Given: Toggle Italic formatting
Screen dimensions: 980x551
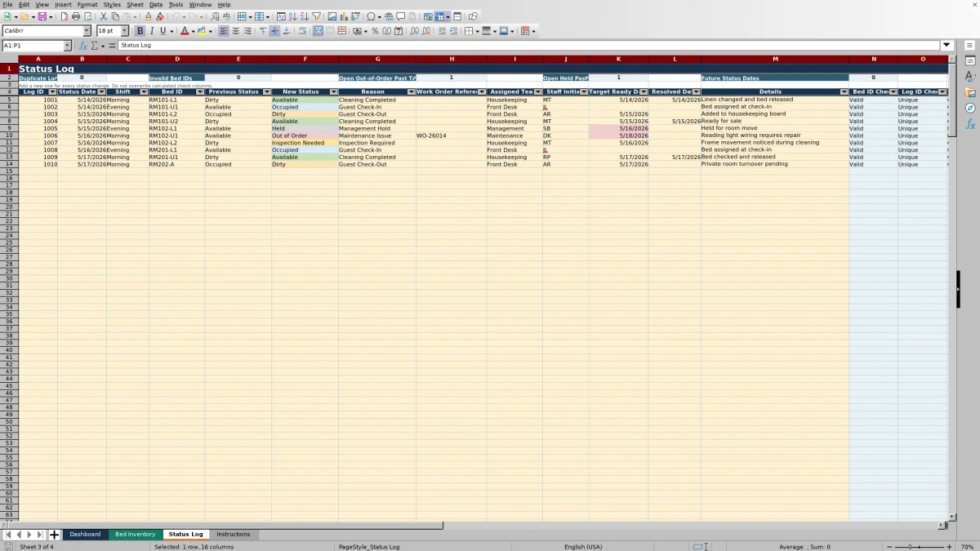Looking at the screenshot, I should click(151, 31).
